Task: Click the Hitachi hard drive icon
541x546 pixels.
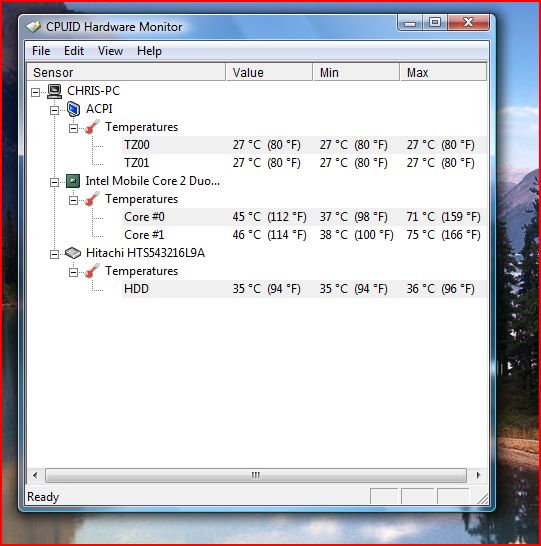Action: (x=73, y=253)
